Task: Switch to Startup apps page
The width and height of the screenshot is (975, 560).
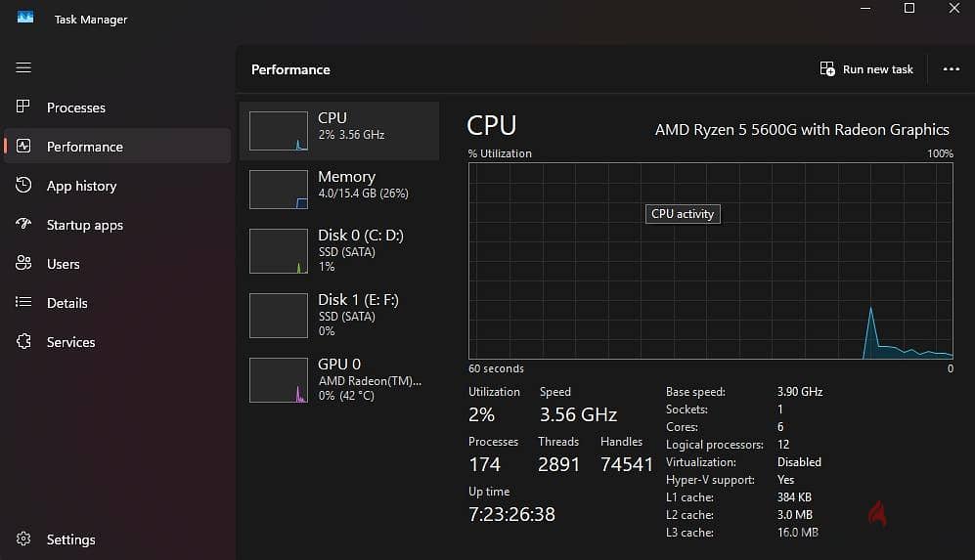Action: pyautogui.click(x=84, y=225)
